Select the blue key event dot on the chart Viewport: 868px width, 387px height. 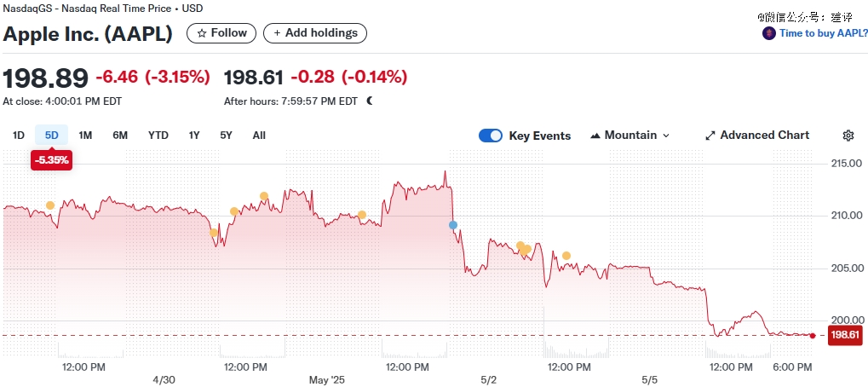point(453,225)
